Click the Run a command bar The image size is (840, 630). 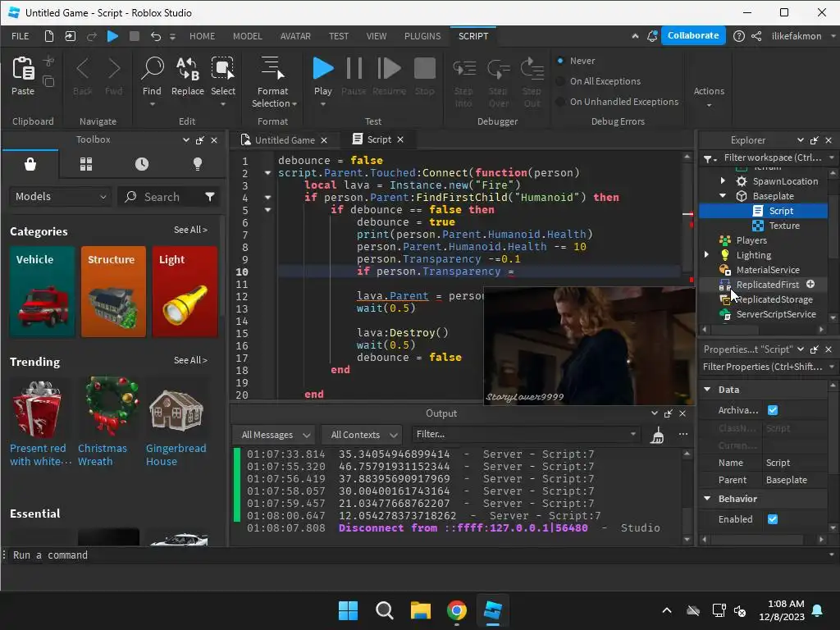pyautogui.click(x=418, y=555)
